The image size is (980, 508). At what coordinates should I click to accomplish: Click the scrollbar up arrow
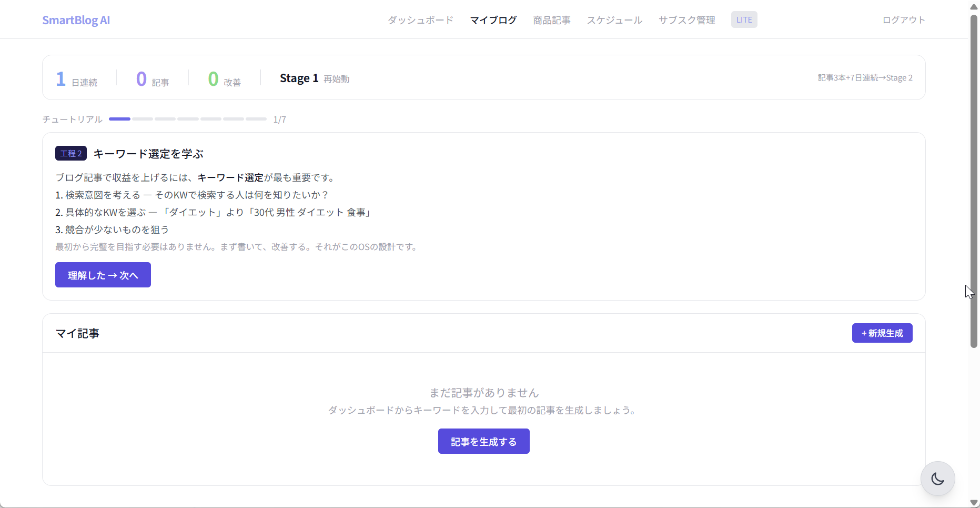point(974,6)
